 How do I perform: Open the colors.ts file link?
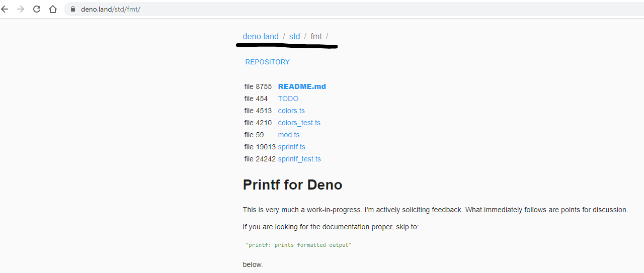pyautogui.click(x=291, y=111)
